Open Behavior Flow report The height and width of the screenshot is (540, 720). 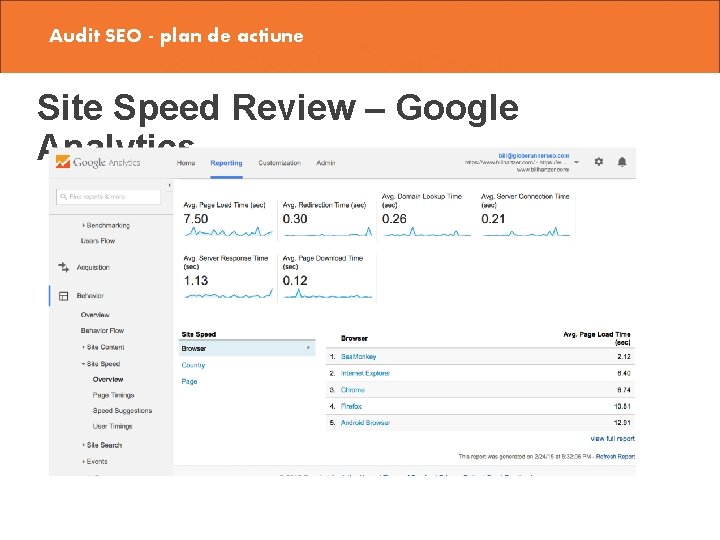point(102,331)
